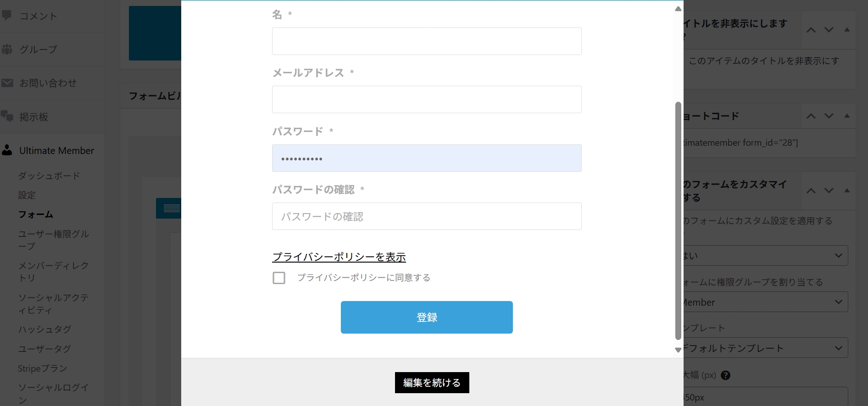Click the Ultimate Member user icon
This screenshot has height=406, width=868.
tap(7, 150)
